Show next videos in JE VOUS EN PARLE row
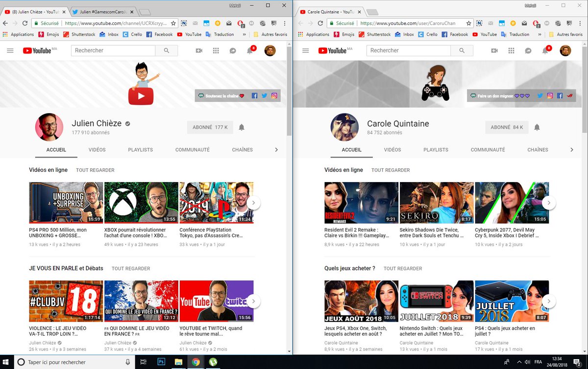Screen dimensions: 588x369 253,301
